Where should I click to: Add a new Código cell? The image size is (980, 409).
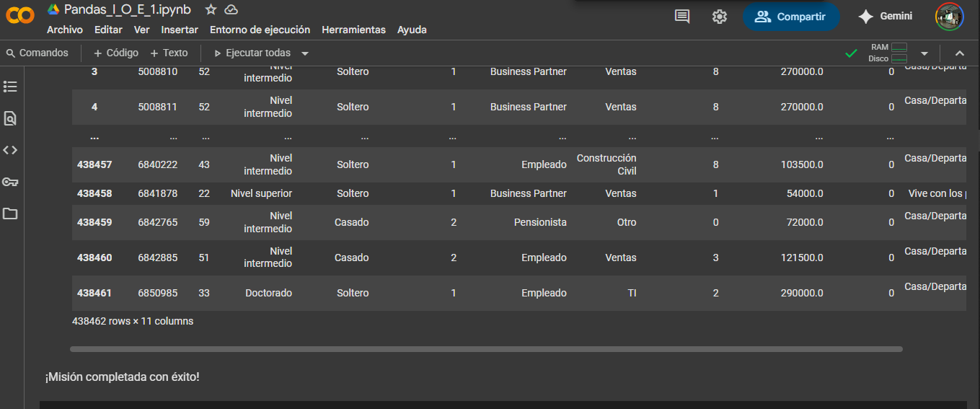click(x=115, y=53)
